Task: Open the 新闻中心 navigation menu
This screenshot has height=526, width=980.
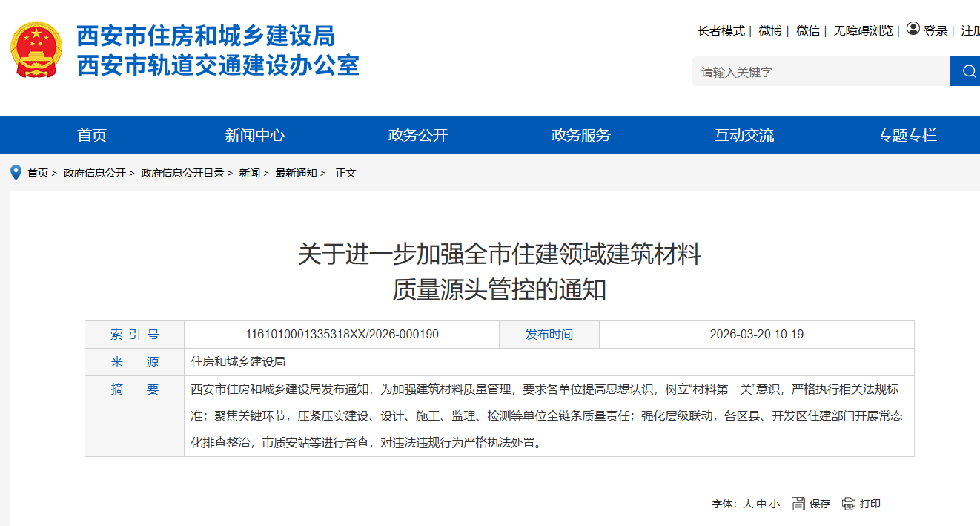Action: (x=255, y=135)
